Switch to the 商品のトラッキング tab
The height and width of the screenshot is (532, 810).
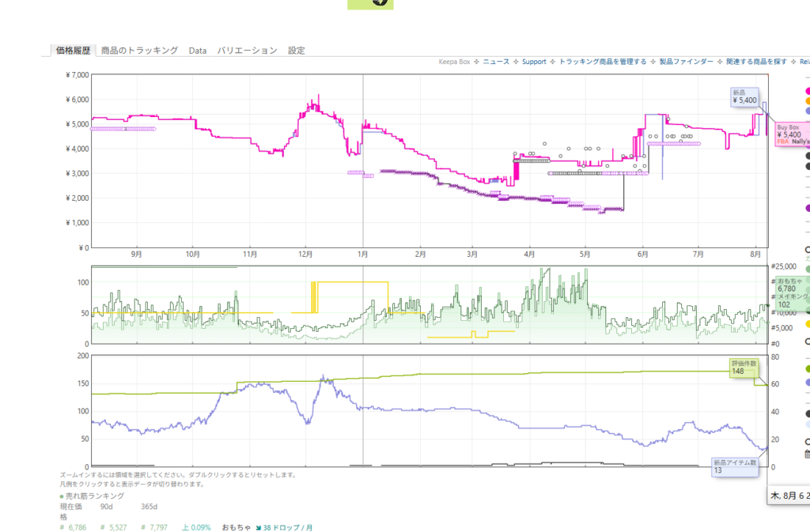(139, 51)
